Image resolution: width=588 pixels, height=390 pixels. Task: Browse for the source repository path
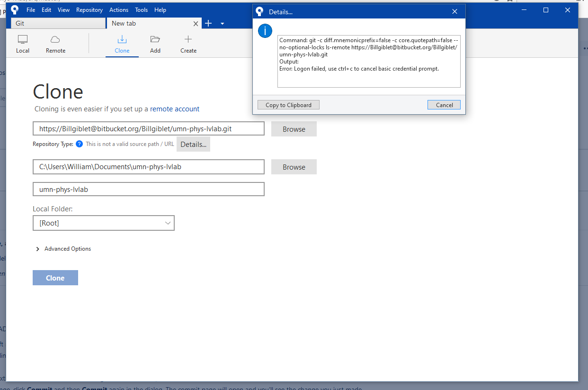294,129
